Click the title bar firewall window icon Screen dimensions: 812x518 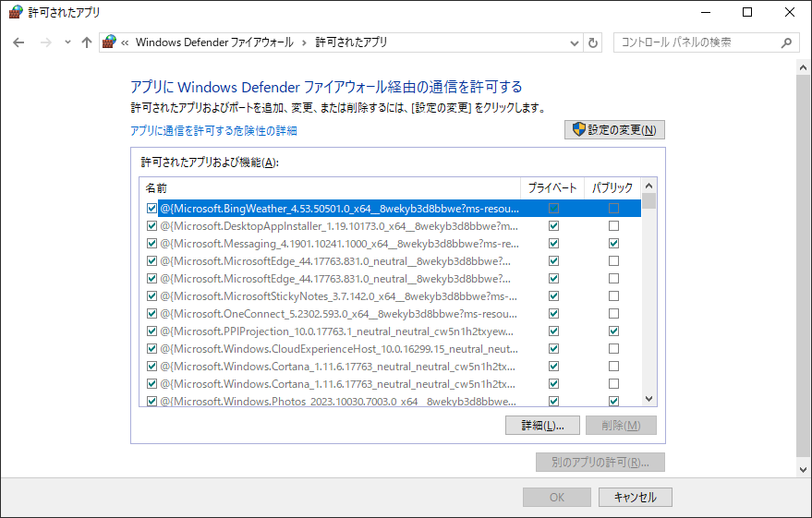pyautogui.click(x=16, y=12)
